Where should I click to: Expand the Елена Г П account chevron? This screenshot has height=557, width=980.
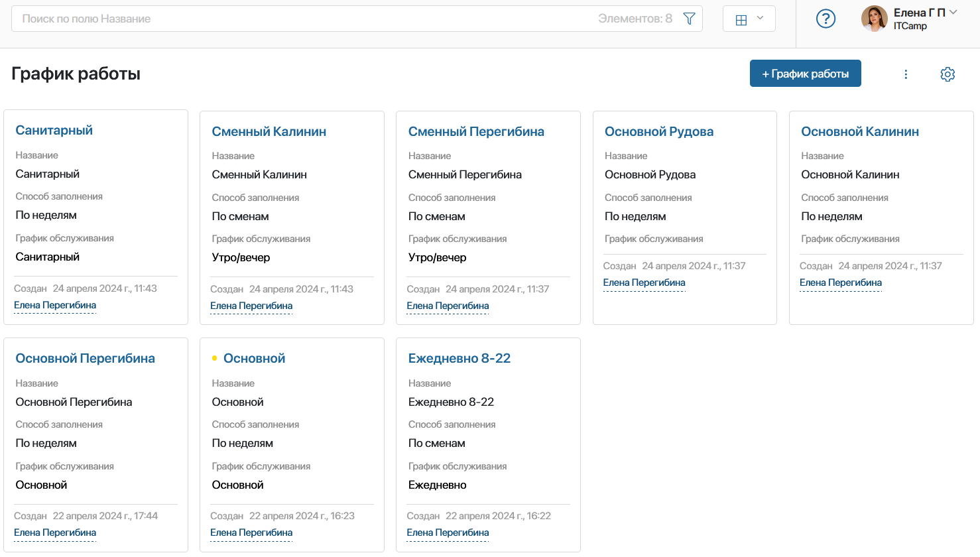pos(953,12)
